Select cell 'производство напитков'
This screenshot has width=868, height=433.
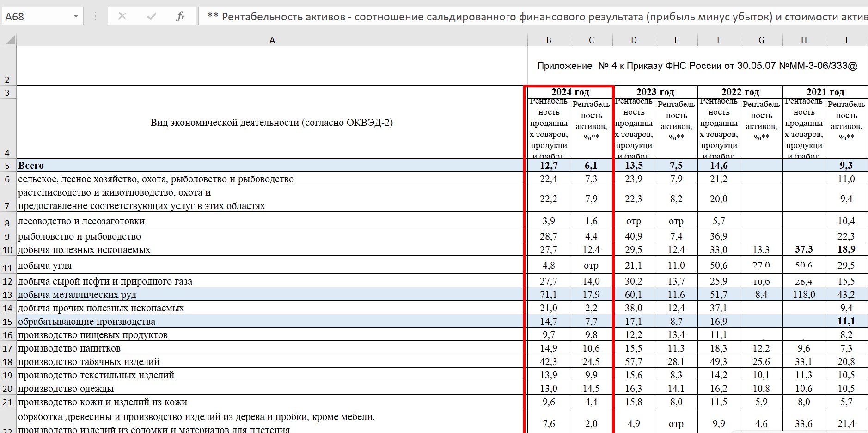coord(272,348)
